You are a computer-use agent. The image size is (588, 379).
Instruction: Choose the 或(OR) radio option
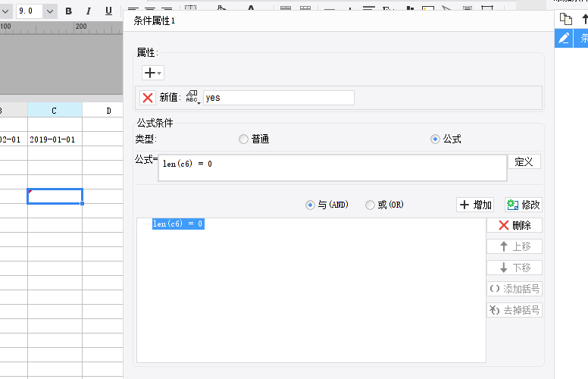(x=370, y=205)
